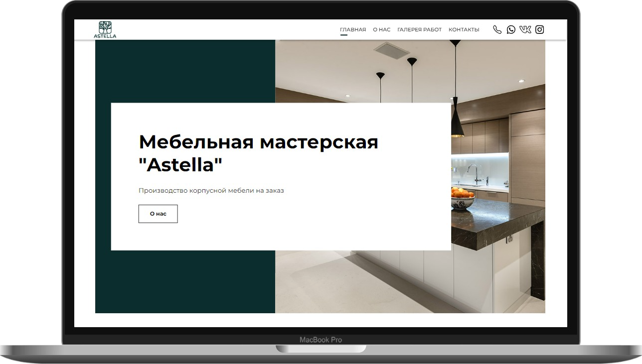Click the Astella tree logo
Screen dimensions: 642x364
coord(105,29)
